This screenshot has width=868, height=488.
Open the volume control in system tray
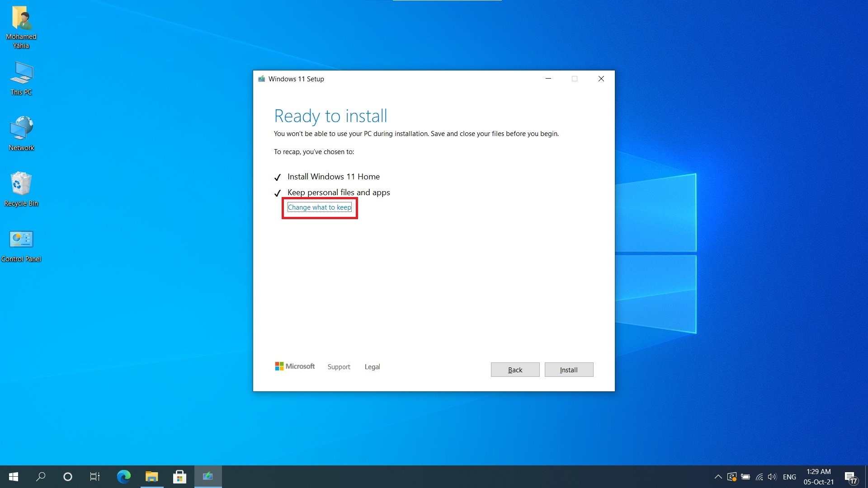pos(772,477)
